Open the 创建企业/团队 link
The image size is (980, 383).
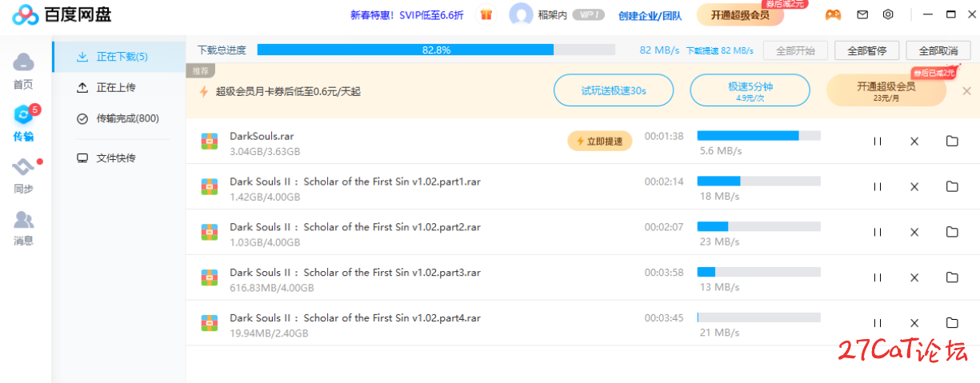point(651,14)
